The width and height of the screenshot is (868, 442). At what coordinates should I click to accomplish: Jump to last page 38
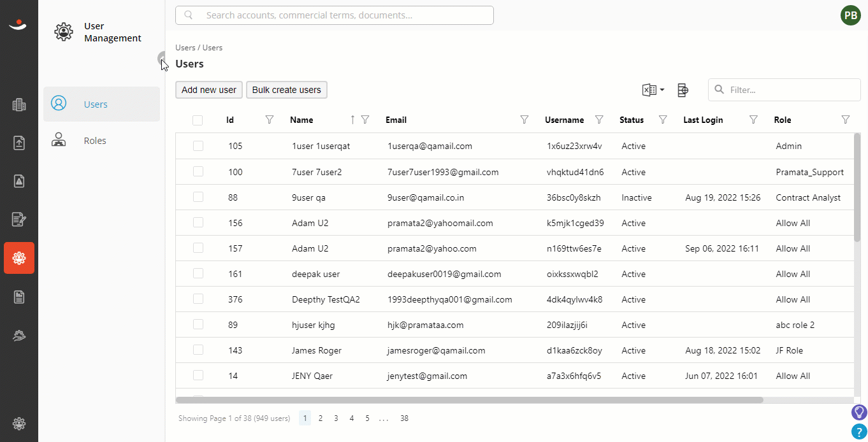pos(404,418)
